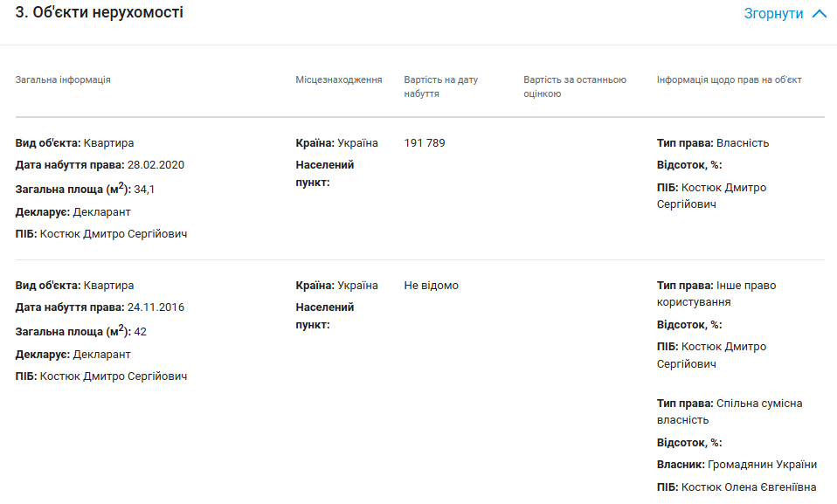Image resolution: width=837 pixels, height=504 pixels.
Task: Click the Інше право користування right type
Action: point(716,293)
